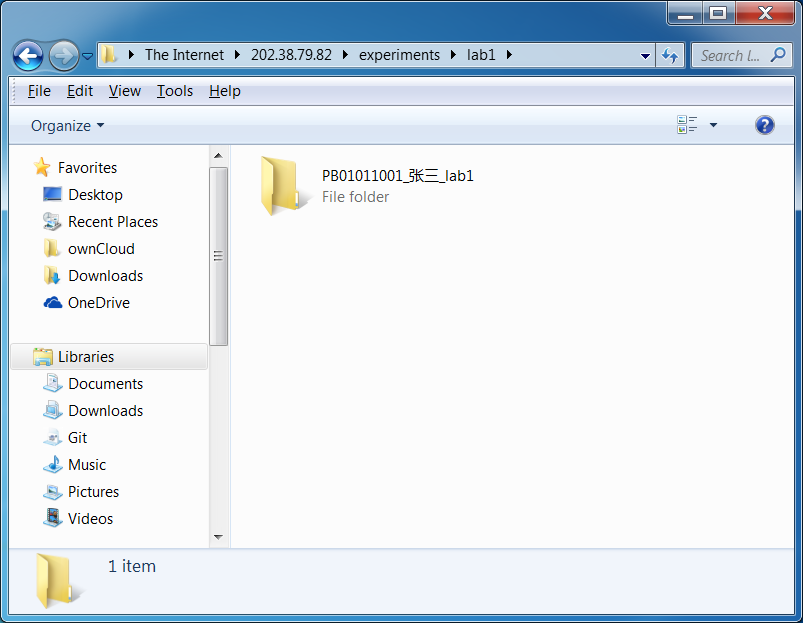This screenshot has width=803, height=623.
Task: Click the navigation pane scrollbar thumb
Action: click(x=218, y=256)
